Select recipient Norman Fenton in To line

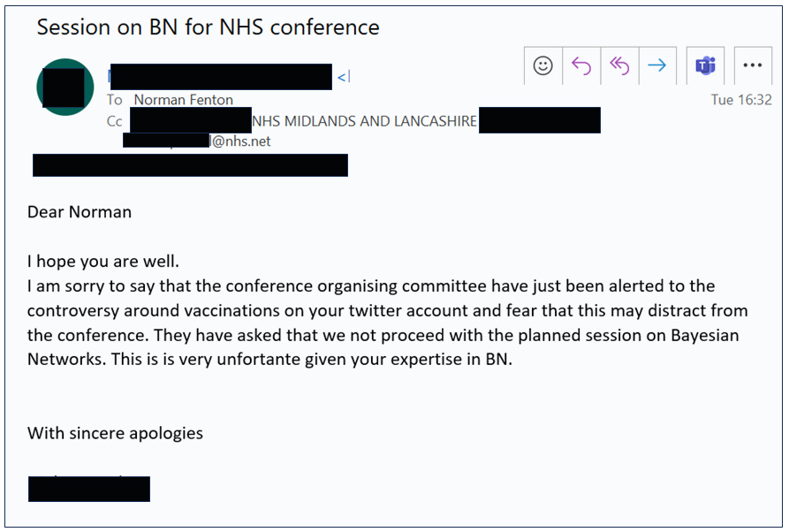[x=183, y=100]
